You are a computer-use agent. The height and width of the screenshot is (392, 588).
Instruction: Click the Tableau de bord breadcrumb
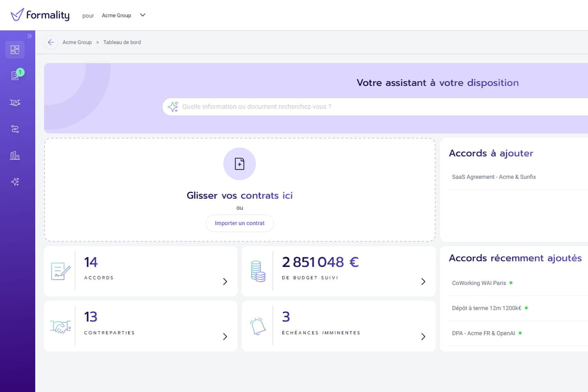tap(122, 42)
